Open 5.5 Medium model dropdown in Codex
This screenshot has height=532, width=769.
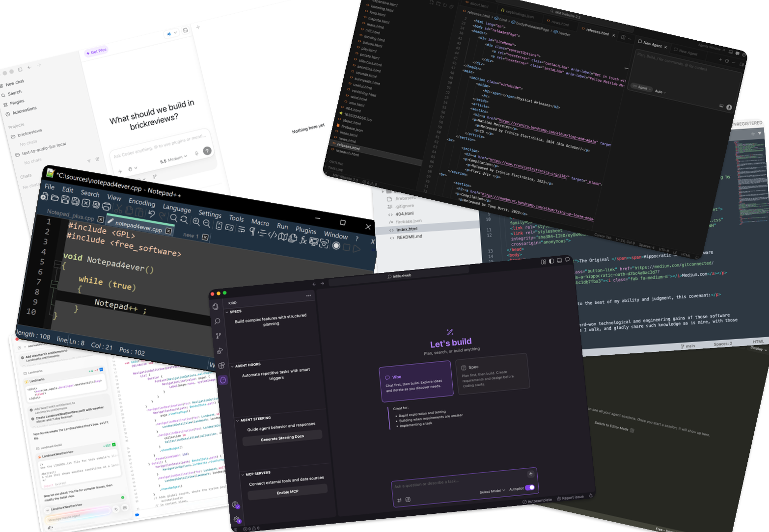[174, 160]
